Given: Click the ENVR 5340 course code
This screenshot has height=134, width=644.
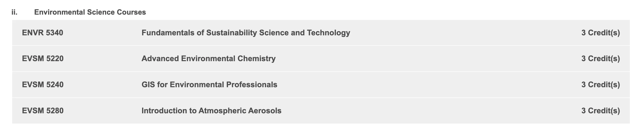Looking at the screenshot, I should tap(42, 33).
